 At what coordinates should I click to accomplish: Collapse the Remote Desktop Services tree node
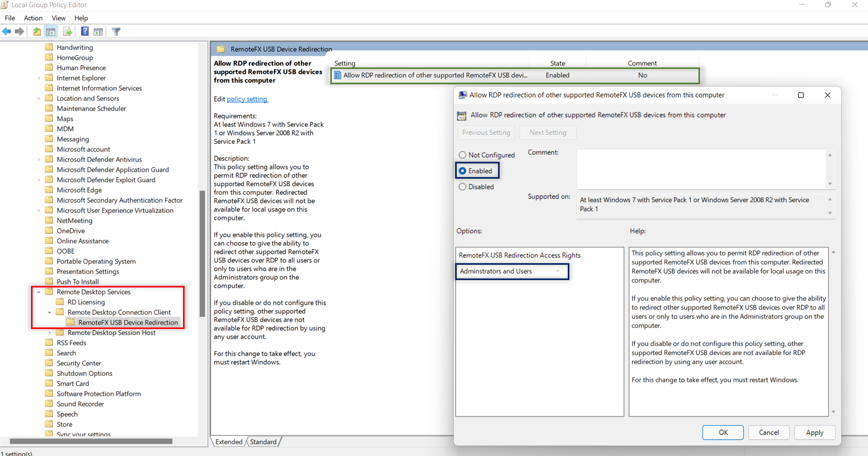click(39, 292)
